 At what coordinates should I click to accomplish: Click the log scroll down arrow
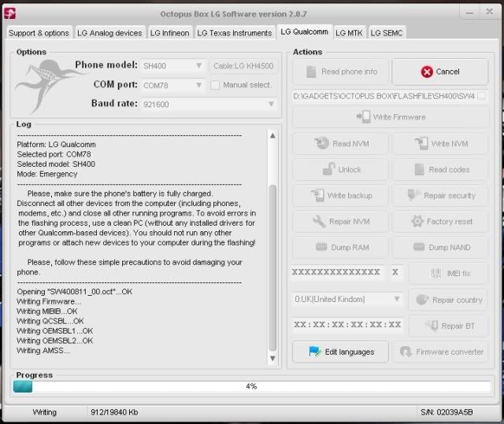pos(272,359)
